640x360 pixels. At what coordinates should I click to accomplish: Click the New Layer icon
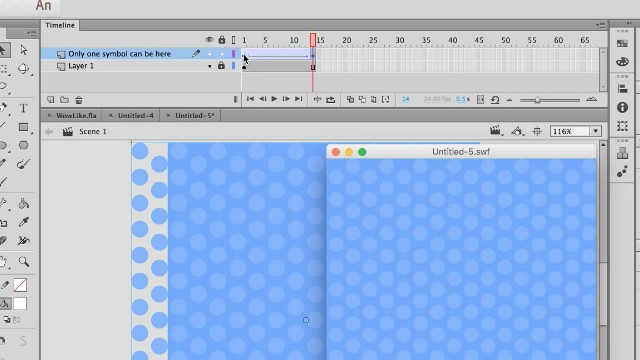(51, 100)
